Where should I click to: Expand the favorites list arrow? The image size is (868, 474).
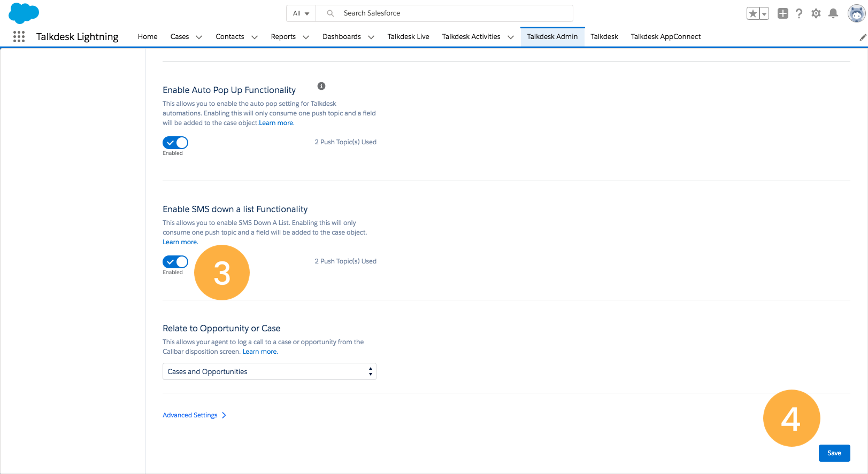(764, 14)
